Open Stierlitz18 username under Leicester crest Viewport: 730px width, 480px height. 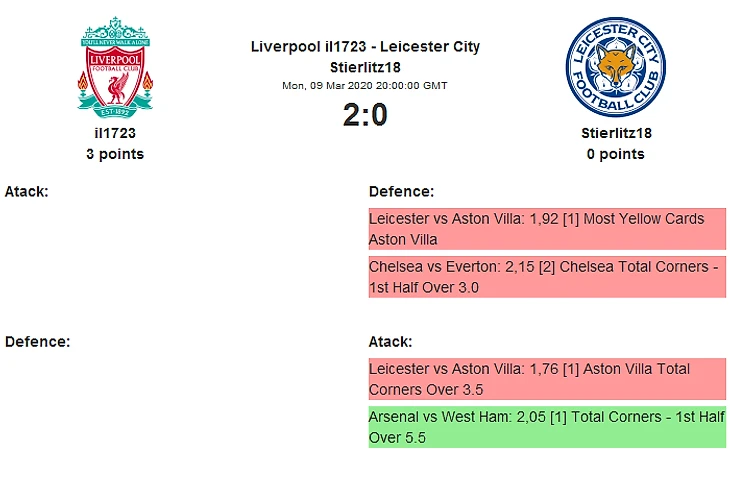click(616, 133)
